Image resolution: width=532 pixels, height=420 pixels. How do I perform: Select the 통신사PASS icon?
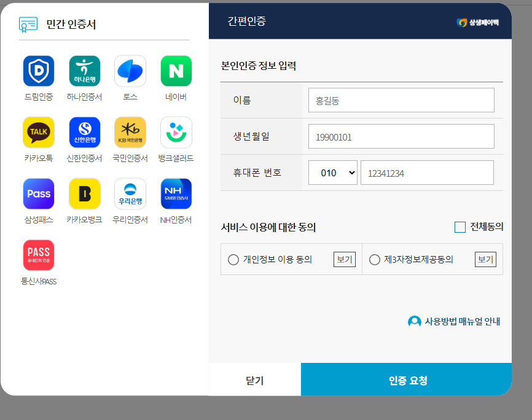(x=39, y=255)
